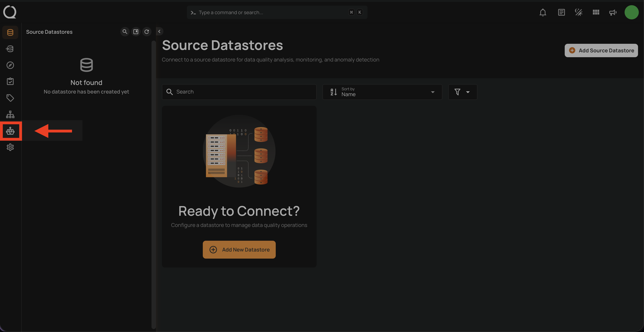Image resolution: width=644 pixels, height=332 pixels.
Task: Open the Explore compass icon
Action: coord(10,65)
